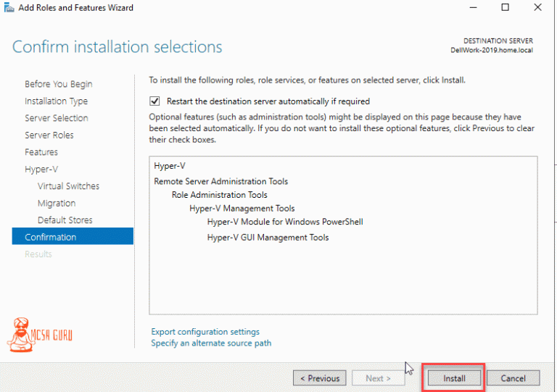Click the wizard icon in title bar
The image size is (557, 392).
click(9, 7)
